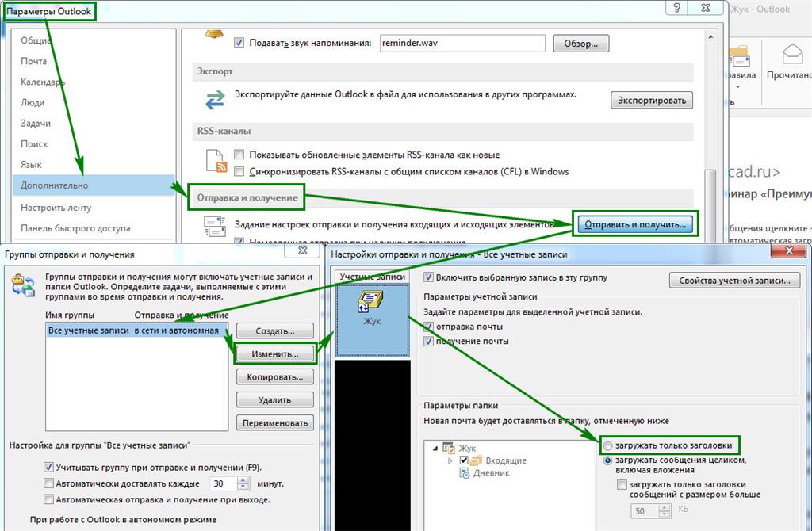Screen dimensions: 812x531
Task: Collapse the Жук folder tree node
Action: [x=435, y=449]
